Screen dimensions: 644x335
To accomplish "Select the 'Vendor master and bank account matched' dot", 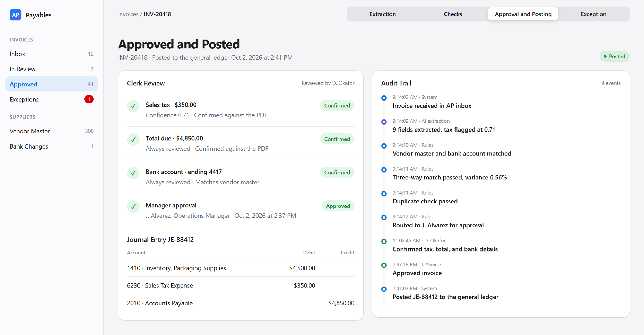I will coord(384,146).
